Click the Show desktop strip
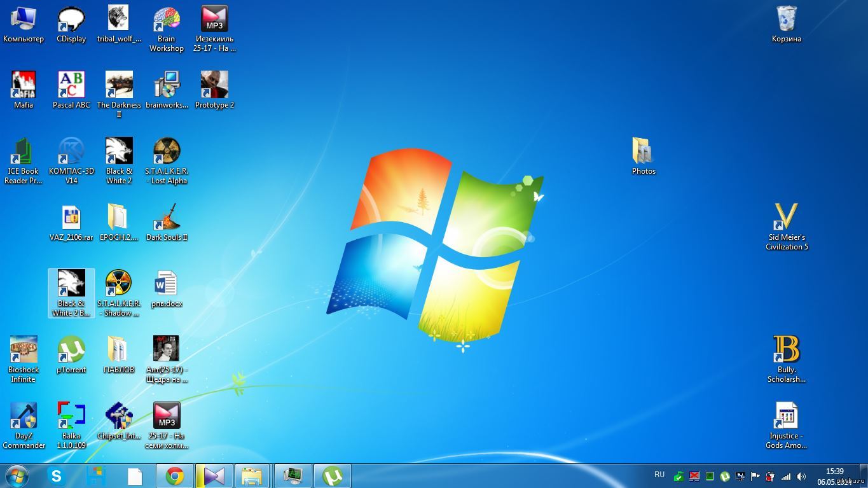Viewport: 868px width, 488px height. pos(864,476)
